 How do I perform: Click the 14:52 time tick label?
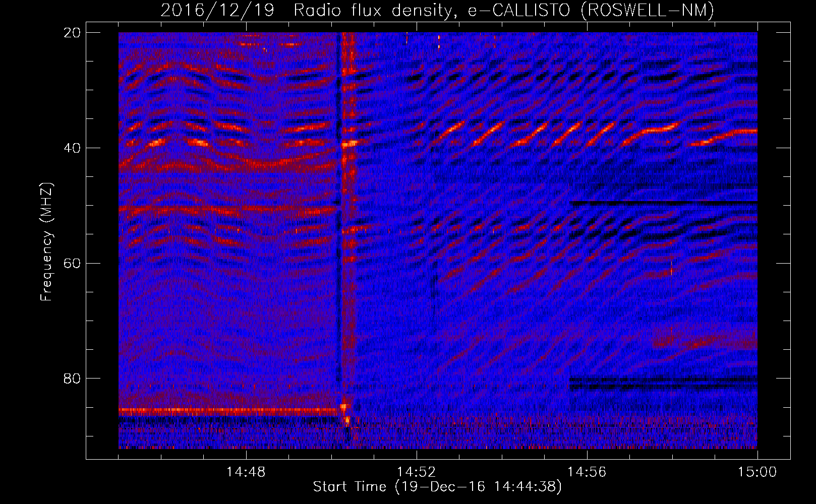coord(417,472)
